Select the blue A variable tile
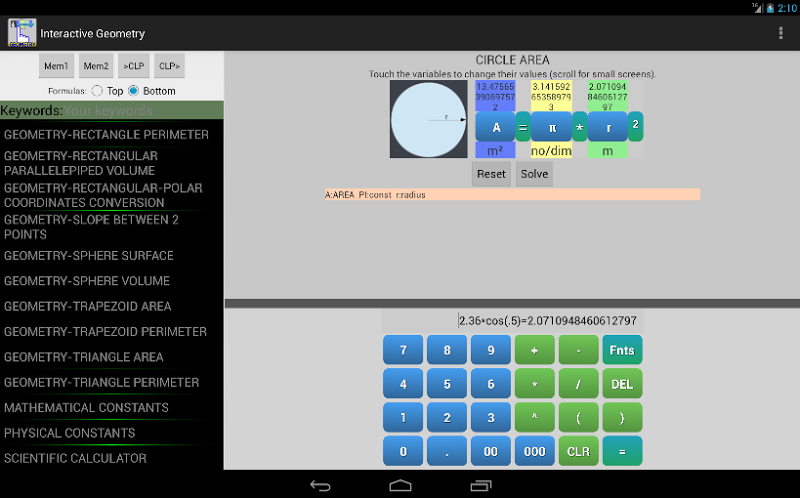The height and width of the screenshot is (498, 800). pos(495,127)
